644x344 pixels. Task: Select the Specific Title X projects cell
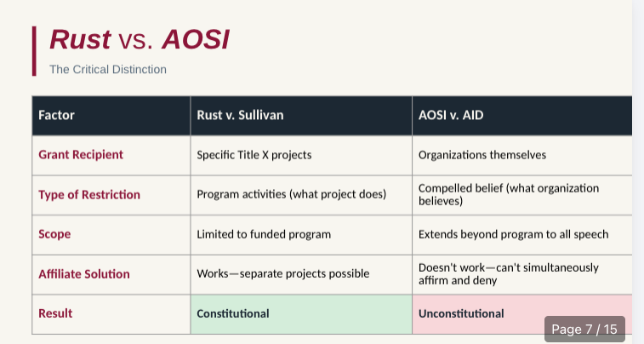click(301, 155)
